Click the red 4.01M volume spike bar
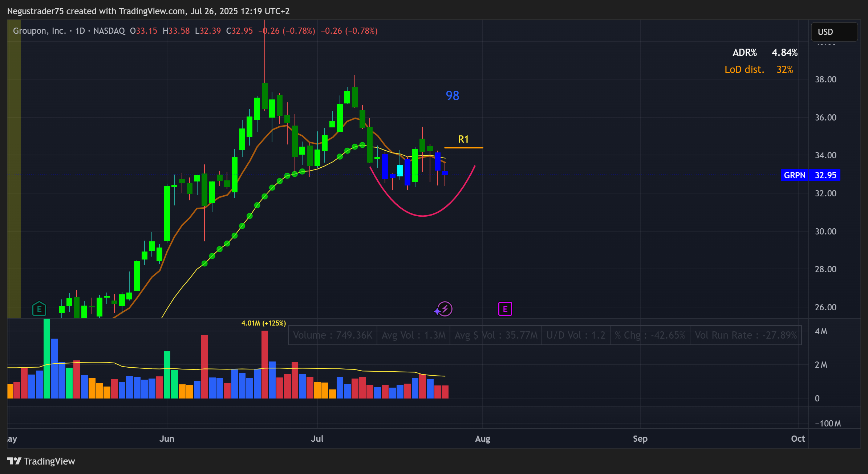Image resolution: width=868 pixels, height=474 pixels. (x=265, y=364)
